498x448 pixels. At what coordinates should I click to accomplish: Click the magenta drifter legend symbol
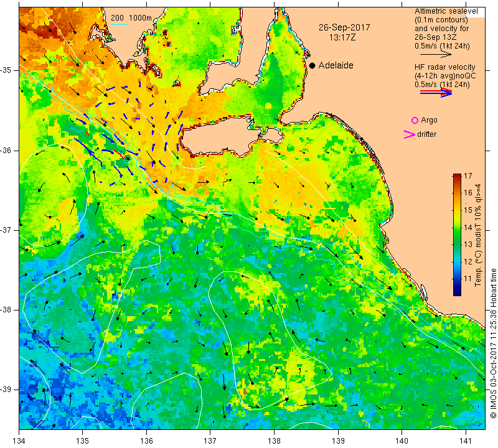pyautogui.click(x=410, y=134)
